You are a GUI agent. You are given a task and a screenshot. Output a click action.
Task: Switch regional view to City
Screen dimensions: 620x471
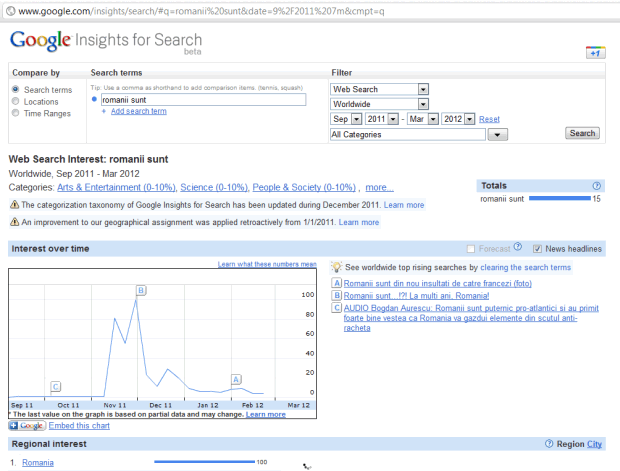[595, 443]
